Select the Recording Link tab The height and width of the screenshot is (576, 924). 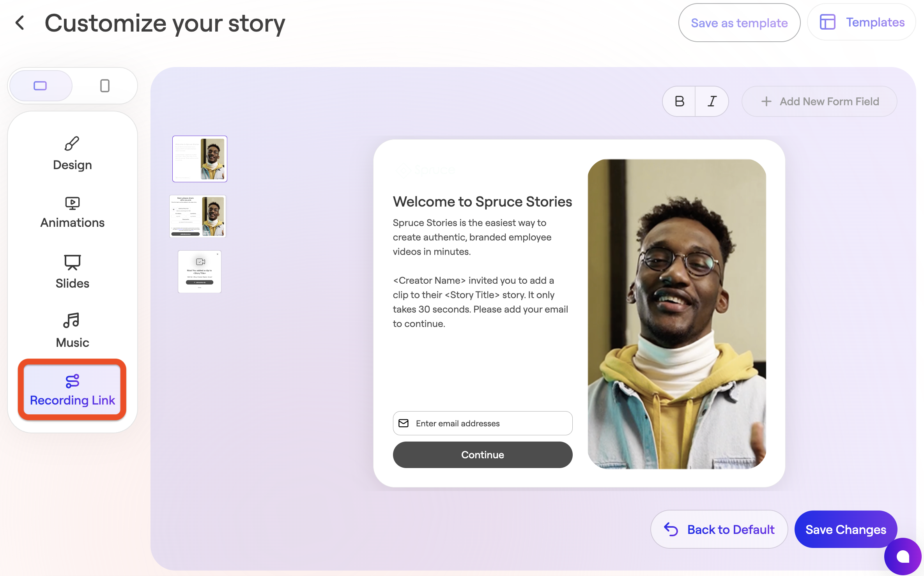[x=73, y=390]
